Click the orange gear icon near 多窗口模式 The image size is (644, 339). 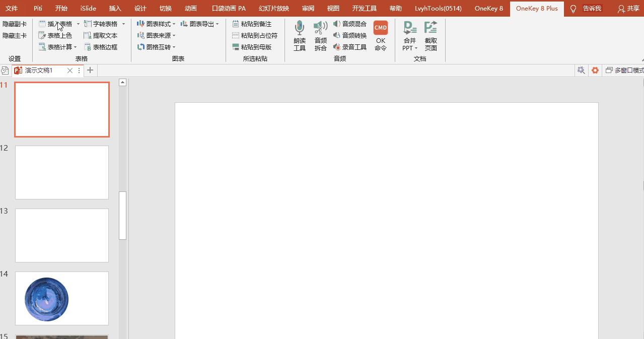(x=595, y=71)
